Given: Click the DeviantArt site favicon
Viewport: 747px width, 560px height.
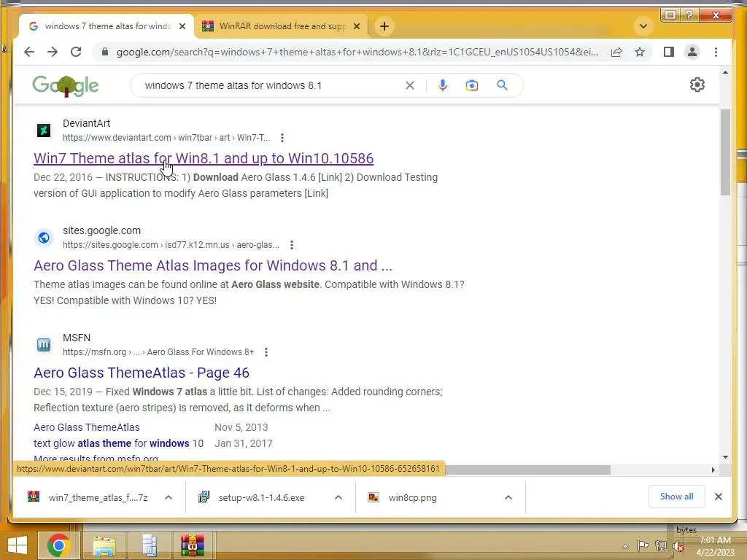Looking at the screenshot, I should pyautogui.click(x=44, y=130).
